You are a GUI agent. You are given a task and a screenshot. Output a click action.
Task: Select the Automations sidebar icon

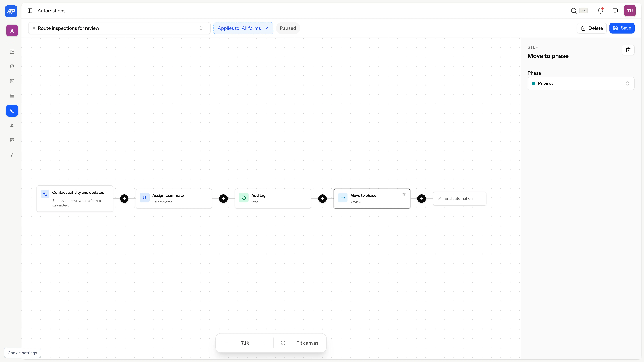pos(12,111)
